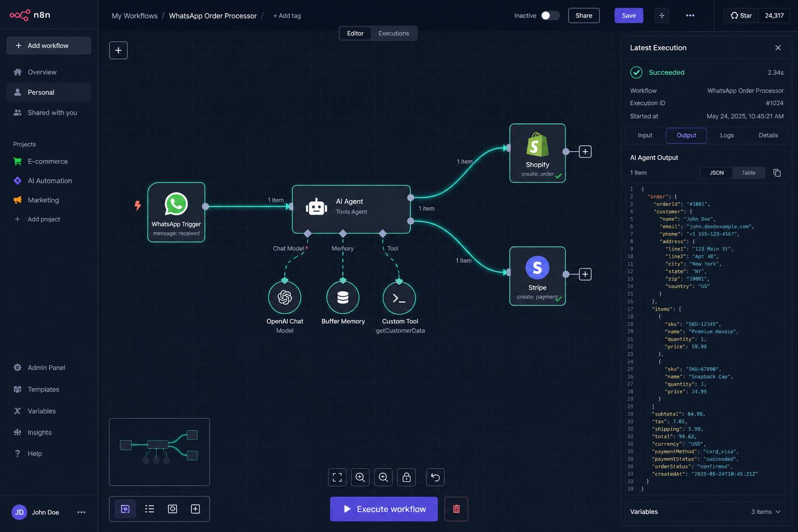This screenshot has height=532, width=798.
Task: Select the Stripe node icon
Action: [x=537, y=268]
